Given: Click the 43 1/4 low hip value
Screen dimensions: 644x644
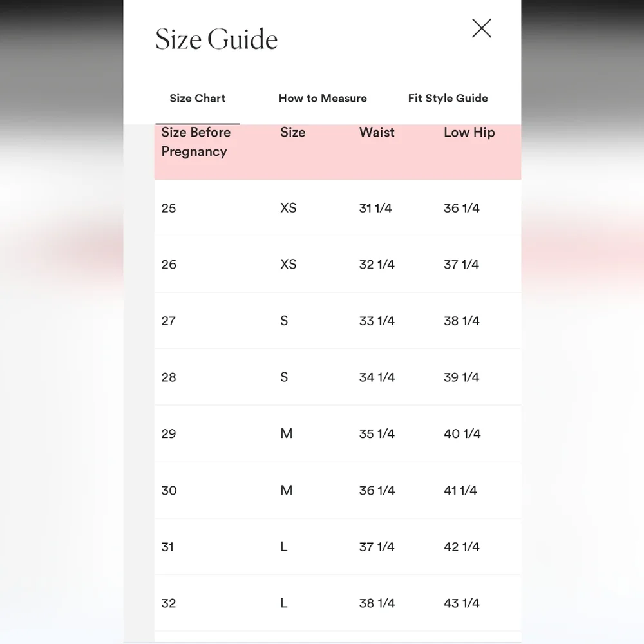Looking at the screenshot, I should [461, 603].
